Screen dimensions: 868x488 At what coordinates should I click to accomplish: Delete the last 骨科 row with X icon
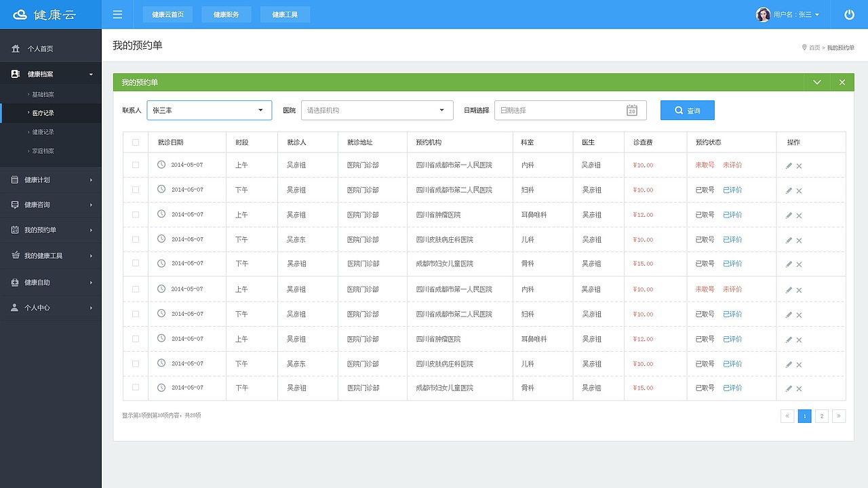coord(799,389)
